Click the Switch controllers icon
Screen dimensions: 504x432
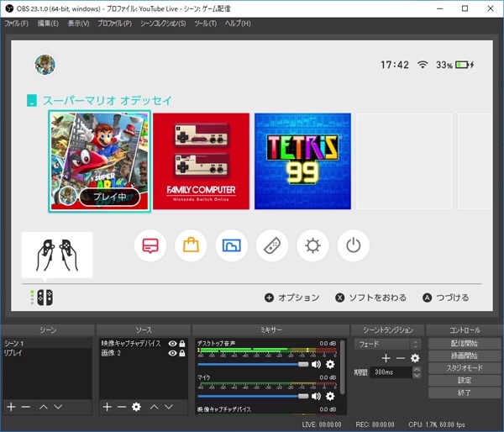click(272, 245)
